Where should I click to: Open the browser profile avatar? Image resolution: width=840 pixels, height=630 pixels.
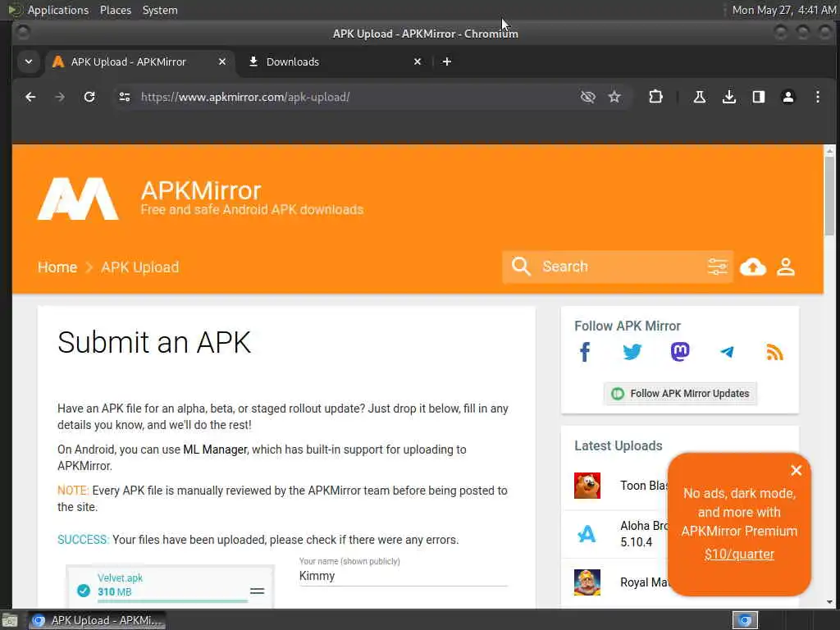(788, 97)
